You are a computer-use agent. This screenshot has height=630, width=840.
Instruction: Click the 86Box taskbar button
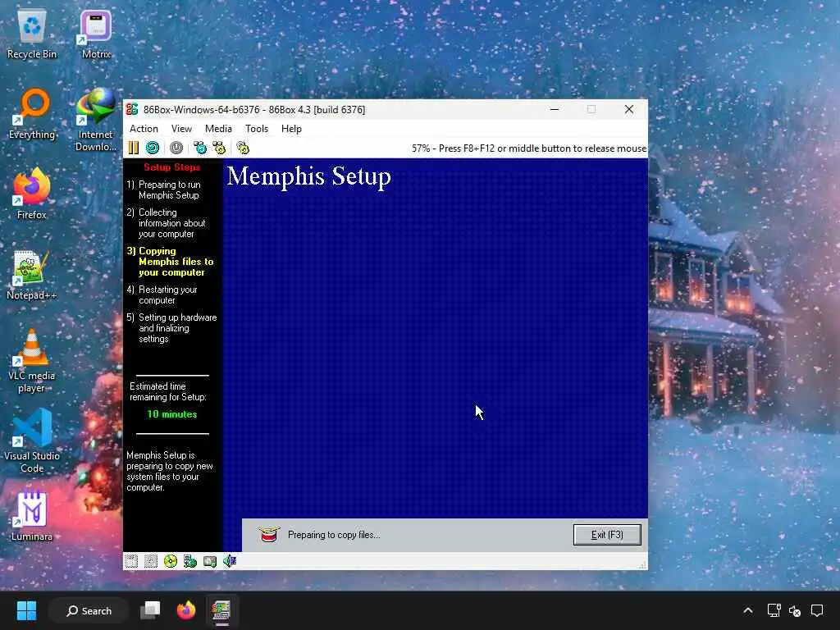[x=221, y=610]
